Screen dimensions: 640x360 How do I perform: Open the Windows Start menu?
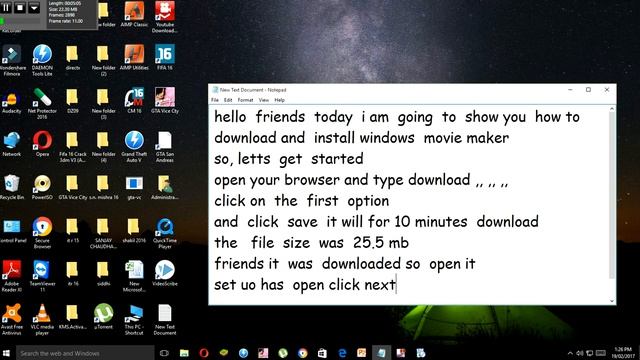click(6, 353)
